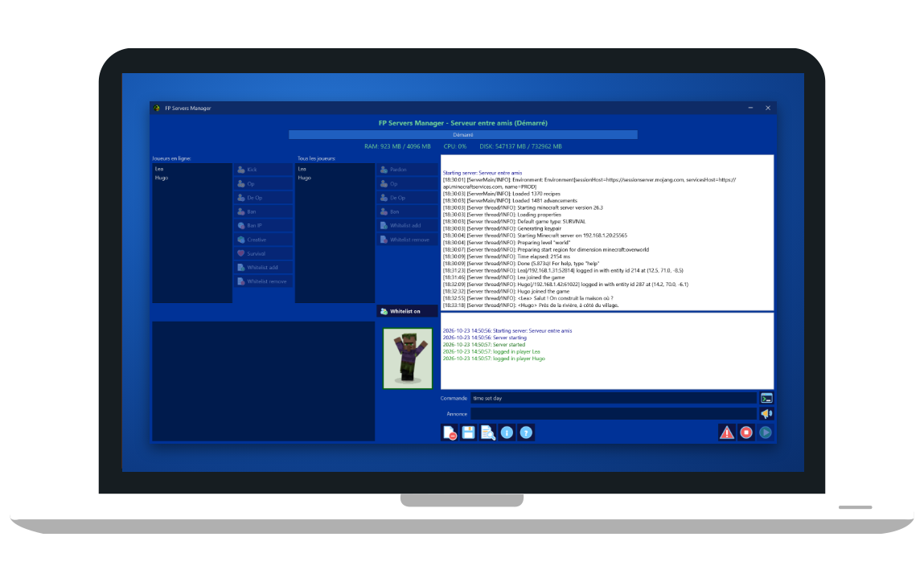
Task: Click the Démarré status progress bar
Action: (x=463, y=135)
